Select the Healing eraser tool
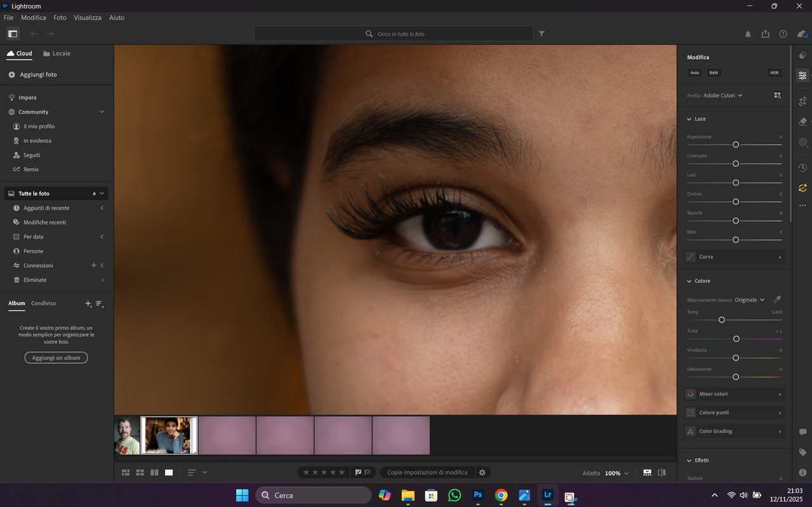This screenshot has width=812, height=507. (802, 122)
